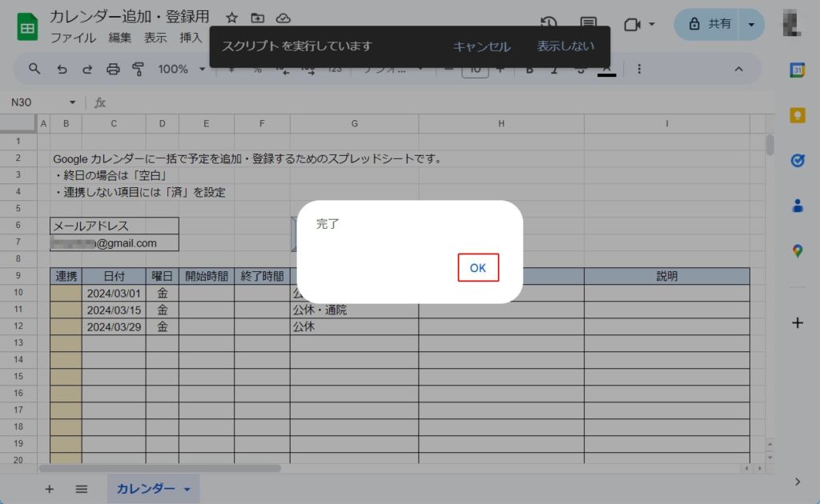Click OK in the 完了 dialog
This screenshot has width=820, height=504.
click(x=478, y=268)
